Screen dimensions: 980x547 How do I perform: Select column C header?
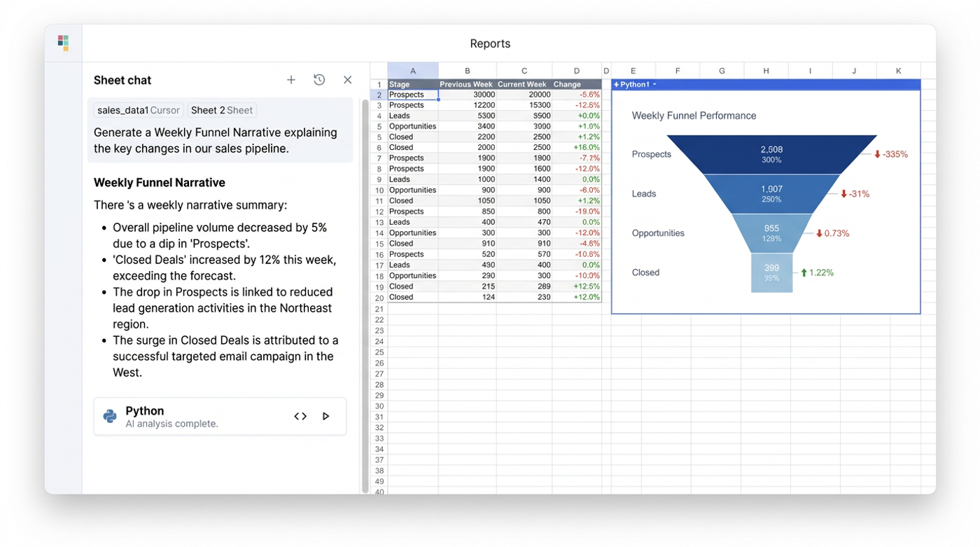tap(524, 71)
